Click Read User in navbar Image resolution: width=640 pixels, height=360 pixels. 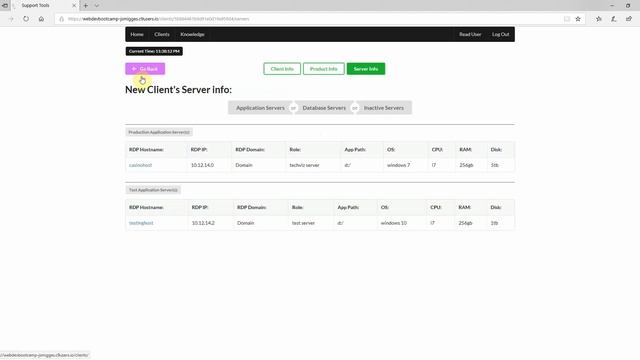pos(470,34)
